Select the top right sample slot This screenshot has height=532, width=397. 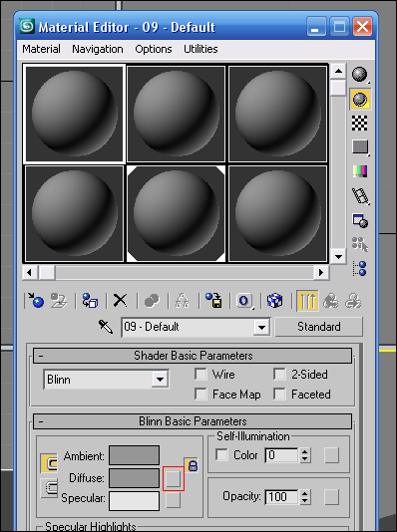277,114
